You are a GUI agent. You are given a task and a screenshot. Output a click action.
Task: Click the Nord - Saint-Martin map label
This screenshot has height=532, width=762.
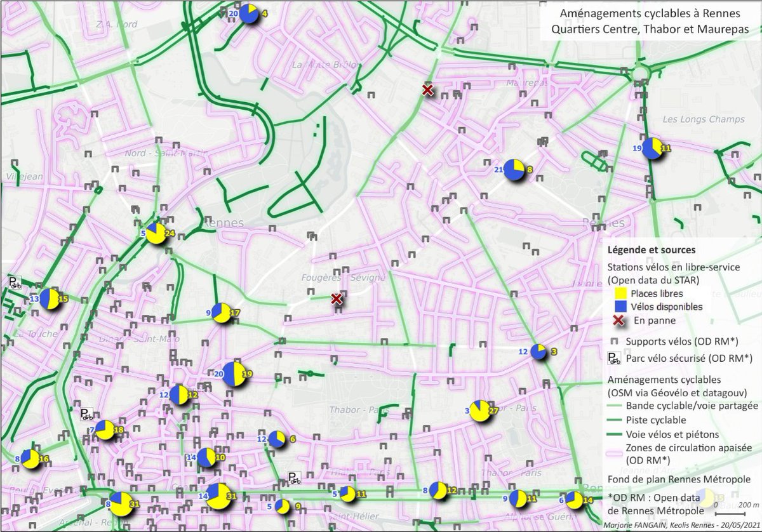coord(165,152)
